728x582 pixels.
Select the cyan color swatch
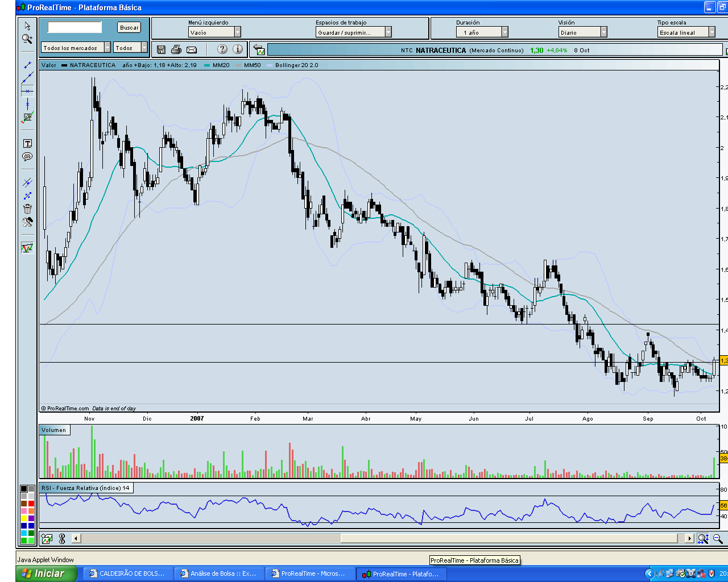point(24,533)
